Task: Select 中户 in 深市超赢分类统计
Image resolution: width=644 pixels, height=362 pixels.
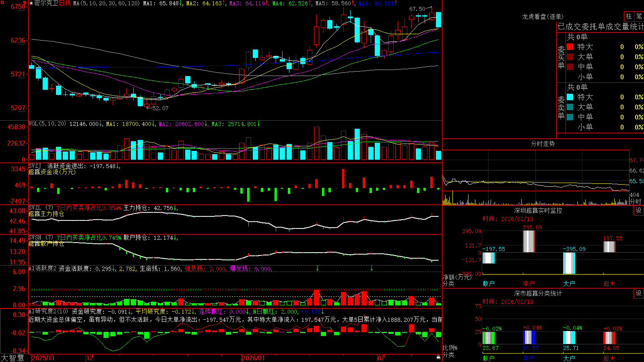Action: click(x=529, y=358)
